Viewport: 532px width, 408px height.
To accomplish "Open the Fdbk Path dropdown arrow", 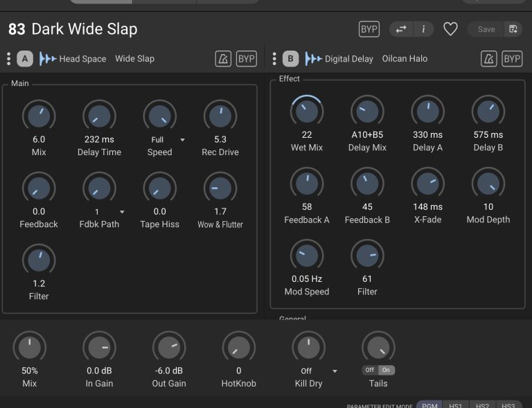I will 122,212.
